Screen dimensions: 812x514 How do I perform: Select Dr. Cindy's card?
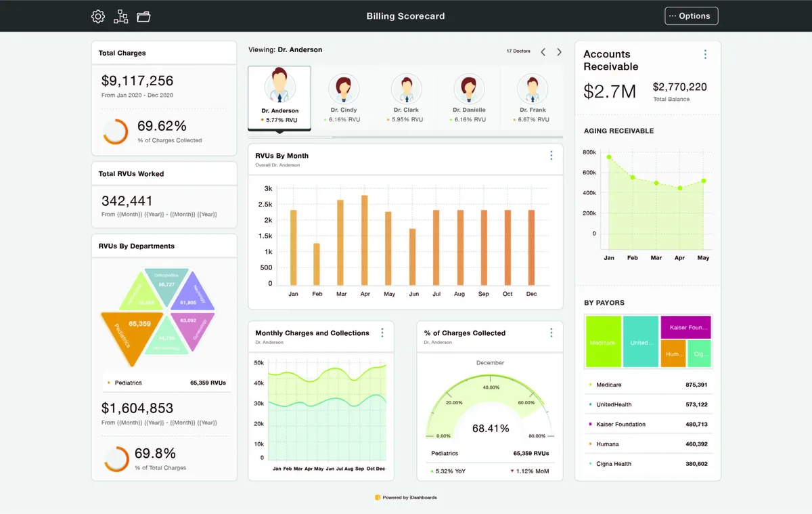coord(343,97)
